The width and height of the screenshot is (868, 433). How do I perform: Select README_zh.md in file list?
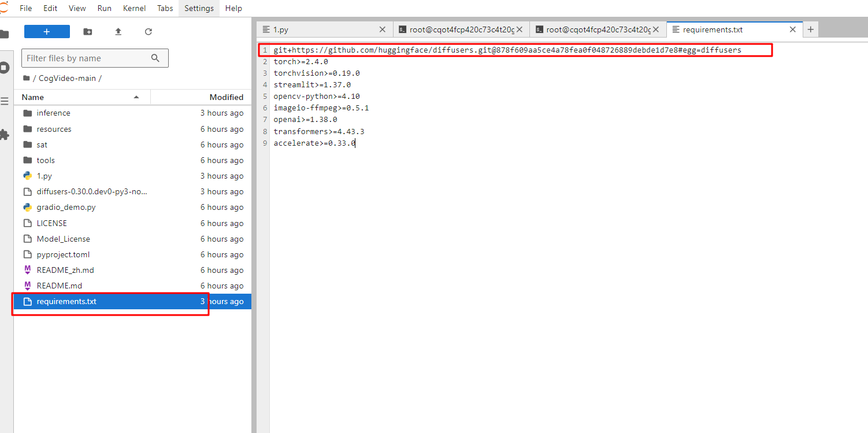(x=132, y=270)
